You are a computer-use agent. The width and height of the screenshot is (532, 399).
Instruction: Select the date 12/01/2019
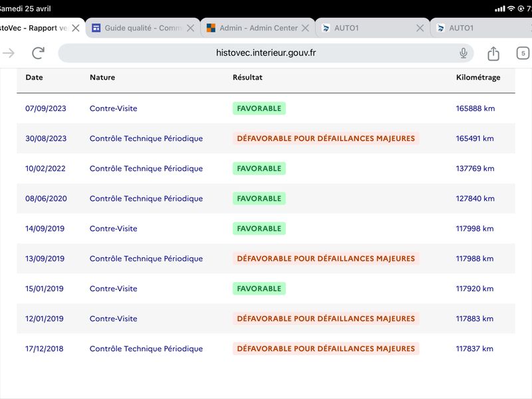[x=45, y=319]
